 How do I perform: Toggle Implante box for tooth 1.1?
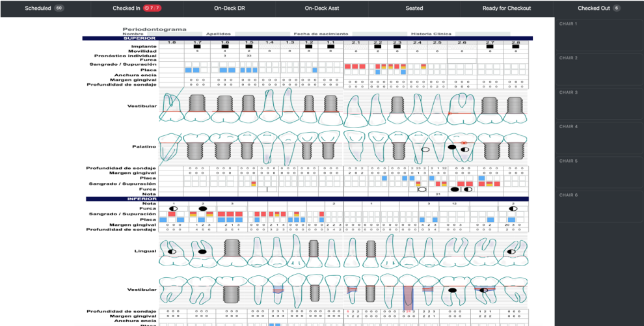(x=330, y=47)
